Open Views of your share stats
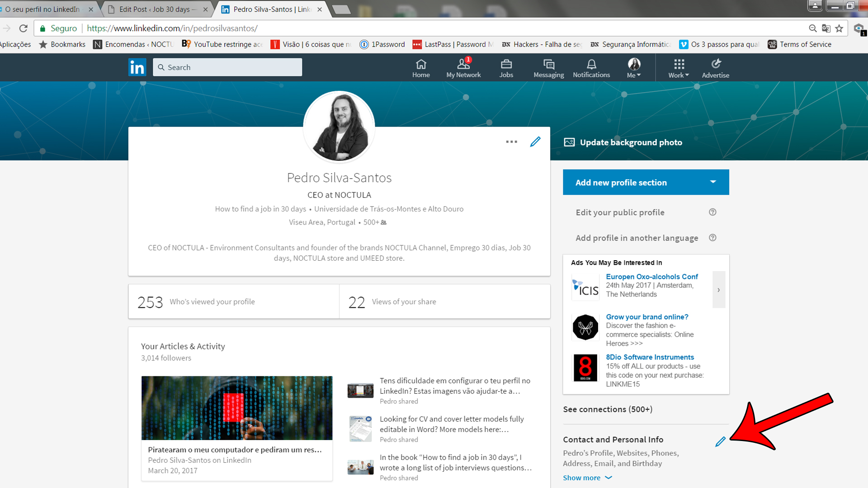 coord(444,301)
